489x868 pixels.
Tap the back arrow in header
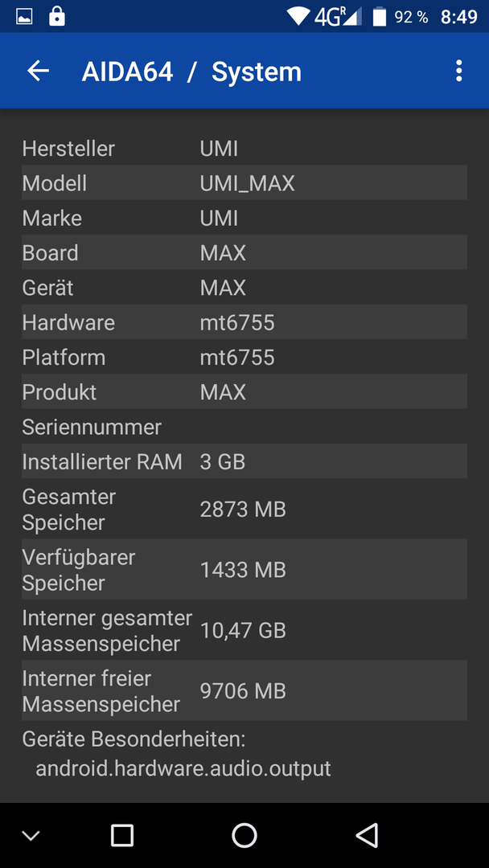tap(39, 71)
